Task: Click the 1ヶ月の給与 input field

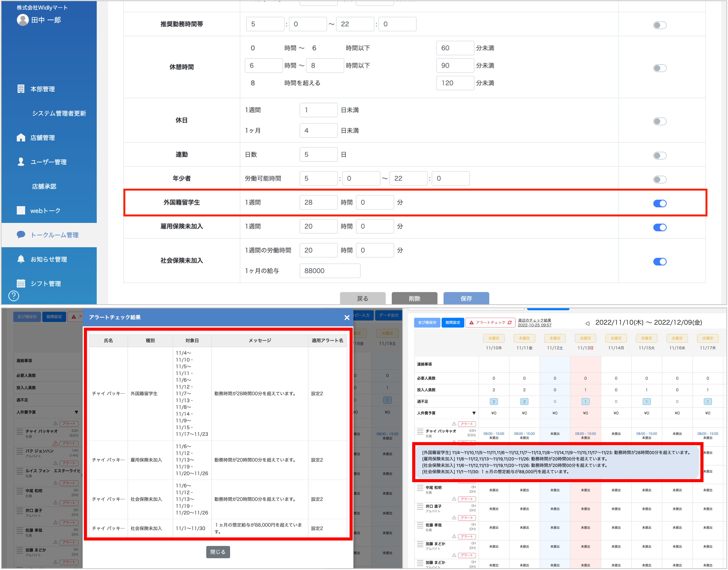Action: (x=330, y=271)
